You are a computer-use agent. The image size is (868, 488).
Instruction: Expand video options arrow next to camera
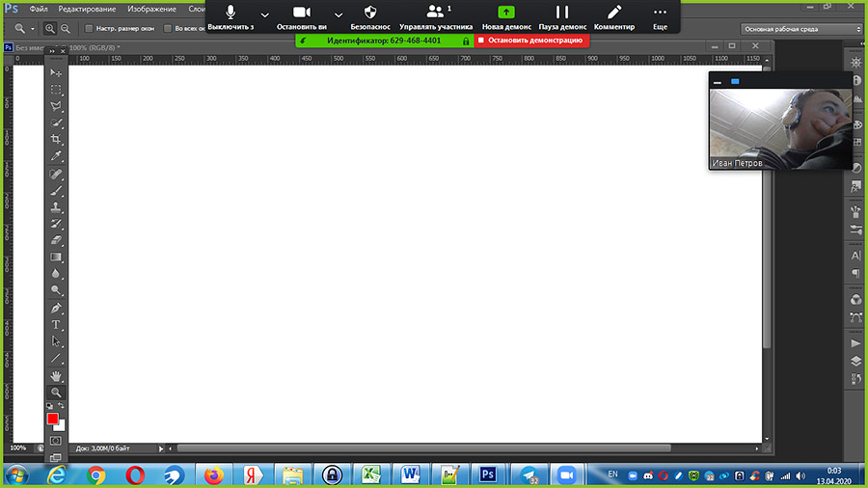pos(339,15)
